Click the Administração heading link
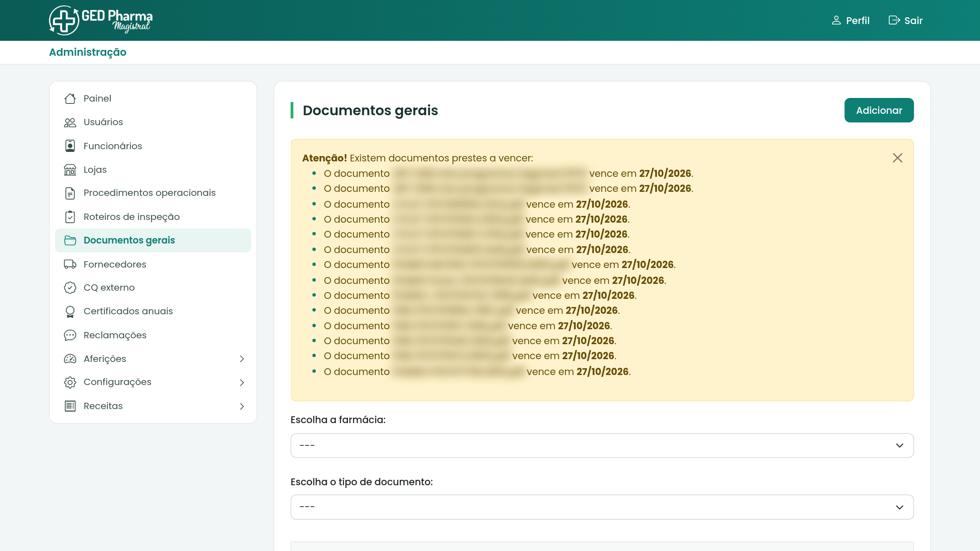This screenshot has height=551, width=980. (88, 52)
